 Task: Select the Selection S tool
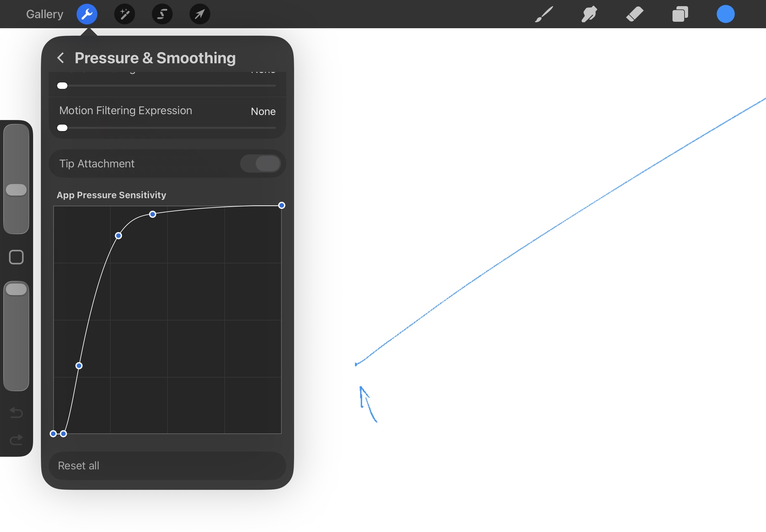click(162, 14)
